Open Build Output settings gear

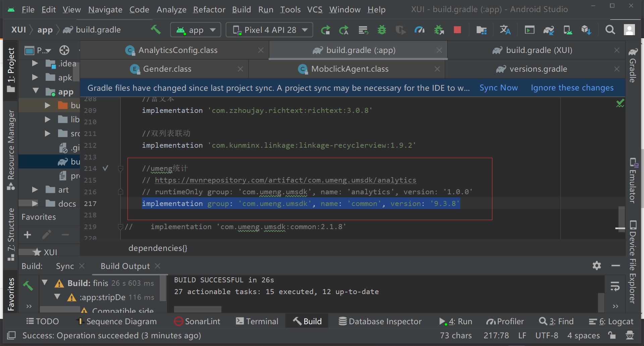coord(597,266)
